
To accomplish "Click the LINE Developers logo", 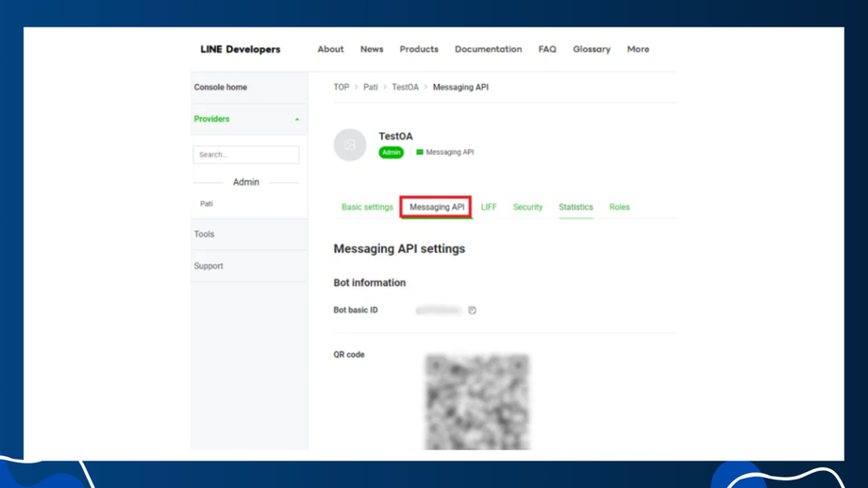I will coord(241,49).
